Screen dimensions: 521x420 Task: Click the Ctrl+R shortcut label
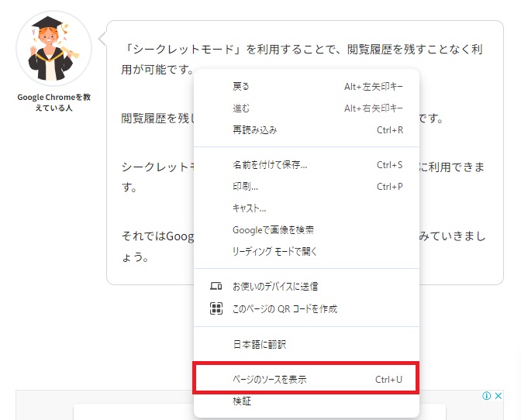[x=390, y=130]
